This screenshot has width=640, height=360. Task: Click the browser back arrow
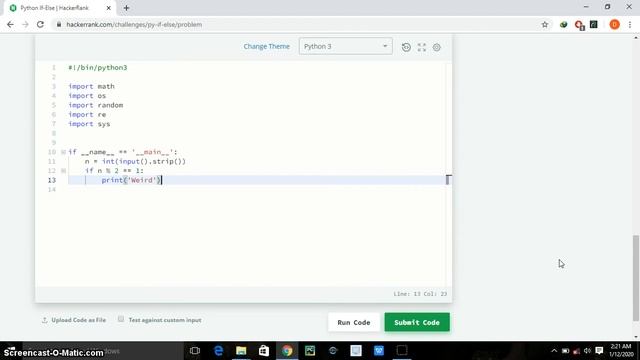(x=10, y=24)
